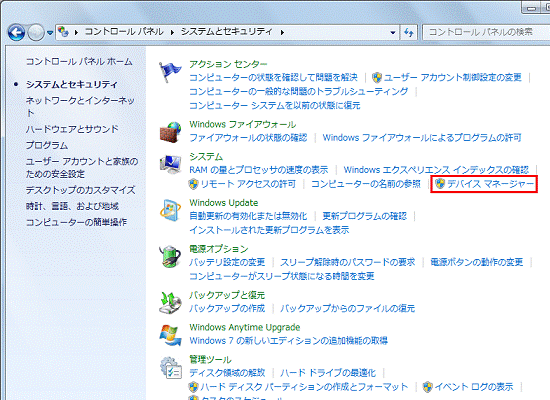
Task: Select コントロール パネル breadcrumb in address bar
Action: (124, 32)
